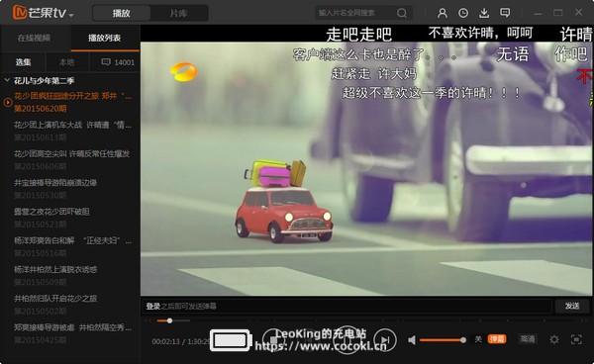Viewport: 594px width, 364px height.
Task: Open the player settings gear icon
Action: click(x=553, y=340)
